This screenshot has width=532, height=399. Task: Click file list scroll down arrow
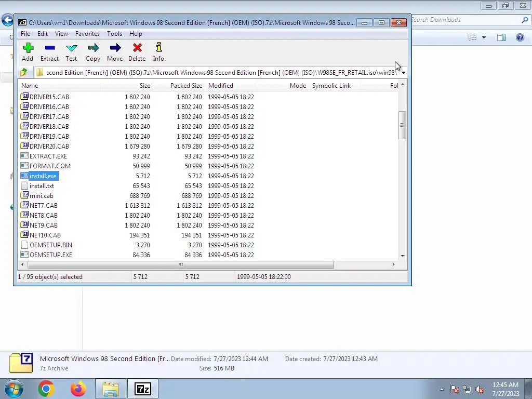pos(403,256)
